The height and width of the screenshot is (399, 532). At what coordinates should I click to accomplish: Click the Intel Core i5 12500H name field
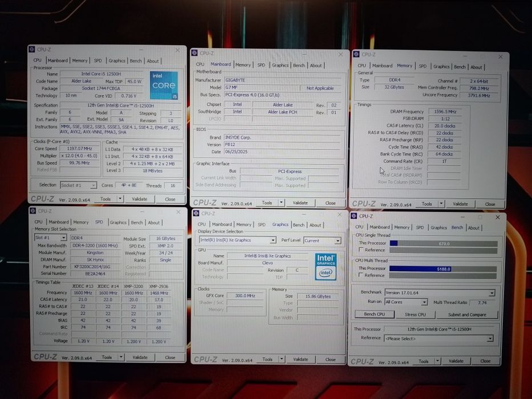(101, 74)
